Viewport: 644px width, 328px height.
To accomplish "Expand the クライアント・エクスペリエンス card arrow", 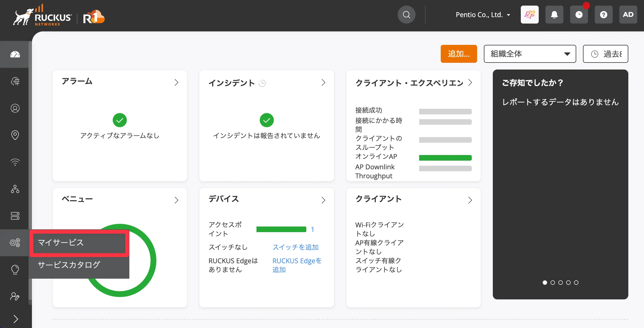I will coord(470,82).
